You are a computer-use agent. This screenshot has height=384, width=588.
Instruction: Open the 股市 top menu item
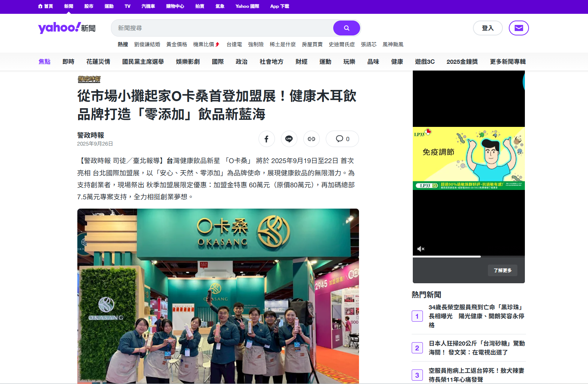pyautogui.click(x=89, y=6)
